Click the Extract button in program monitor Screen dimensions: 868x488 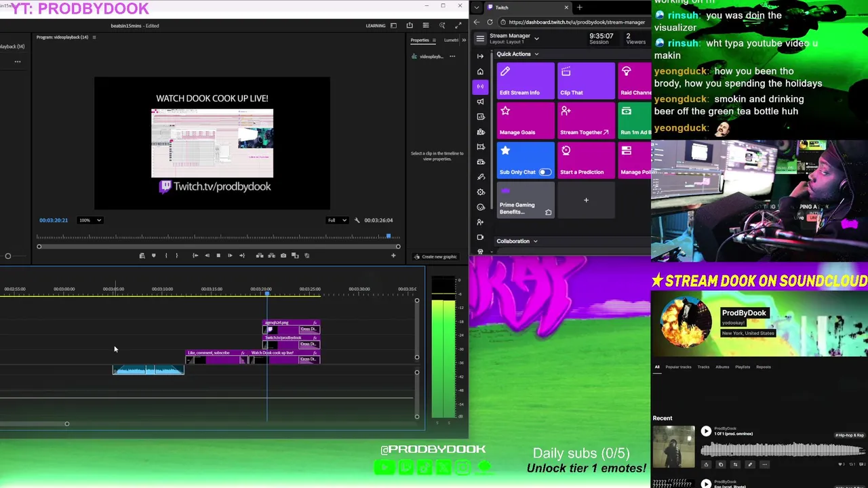coord(271,256)
